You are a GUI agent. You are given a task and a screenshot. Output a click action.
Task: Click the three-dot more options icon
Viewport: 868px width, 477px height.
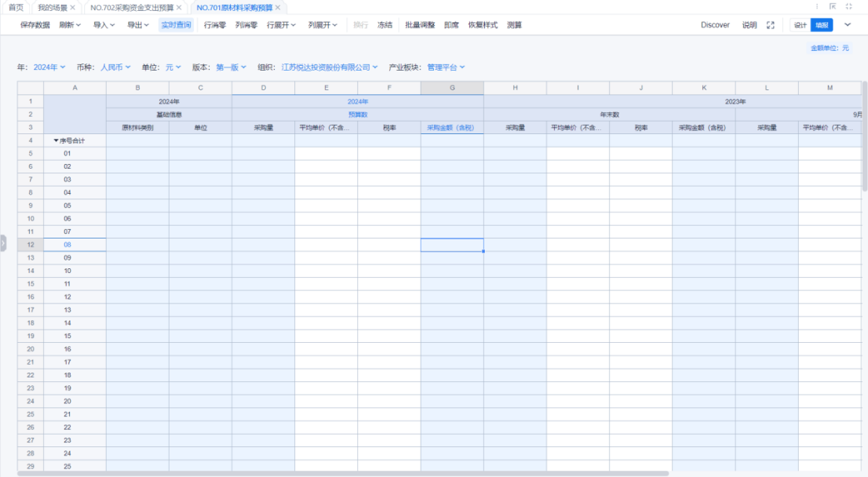point(817,6)
